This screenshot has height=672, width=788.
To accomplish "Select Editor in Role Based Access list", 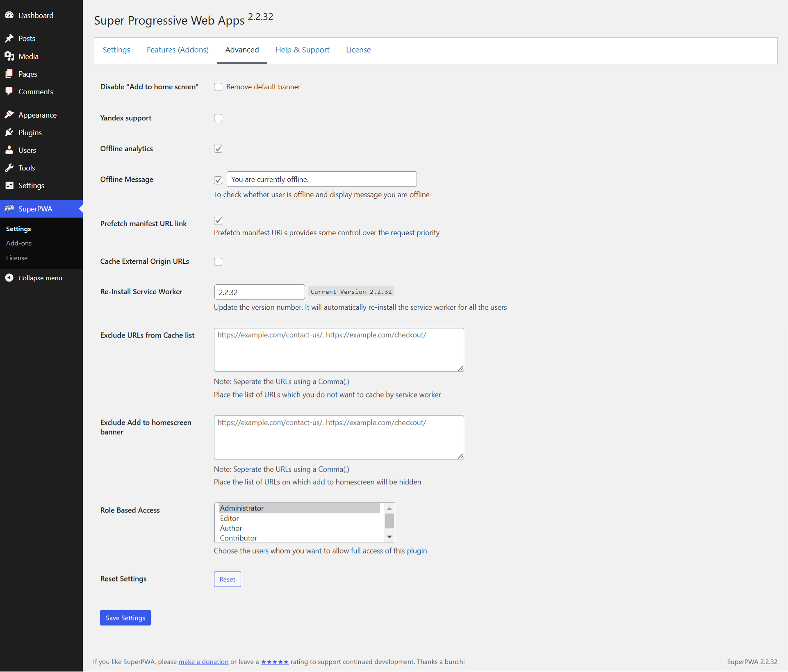I will coord(300,518).
